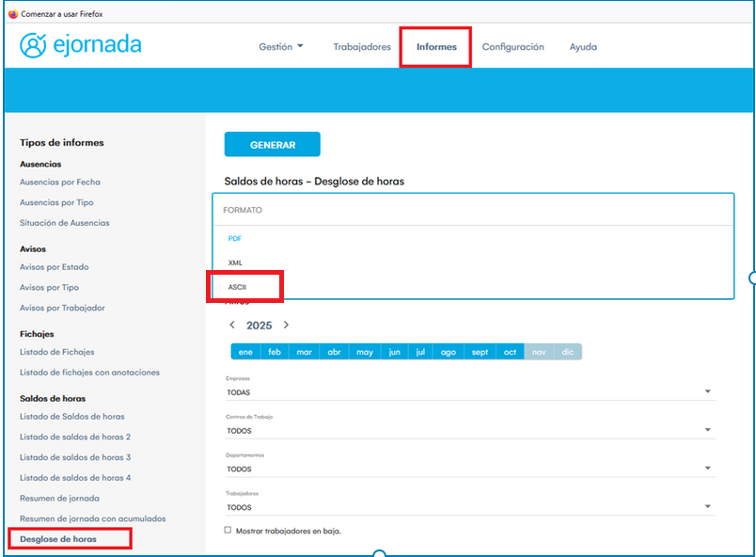Screen dimensions: 756x557
Task: Select the month 'oct' button
Action: [x=510, y=352]
